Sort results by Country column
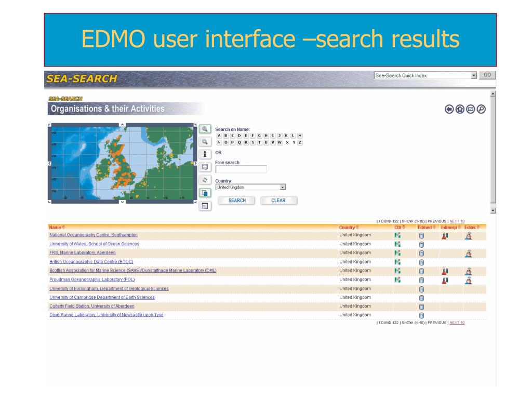Viewport: 532px width, 399px height. coord(349,228)
